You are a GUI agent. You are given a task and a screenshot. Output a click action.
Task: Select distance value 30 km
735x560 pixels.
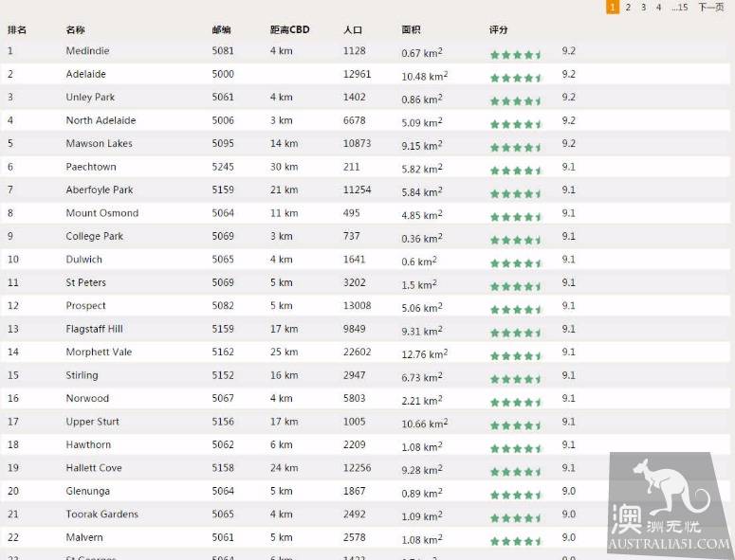pyautogui.click(x=285, y=167)
